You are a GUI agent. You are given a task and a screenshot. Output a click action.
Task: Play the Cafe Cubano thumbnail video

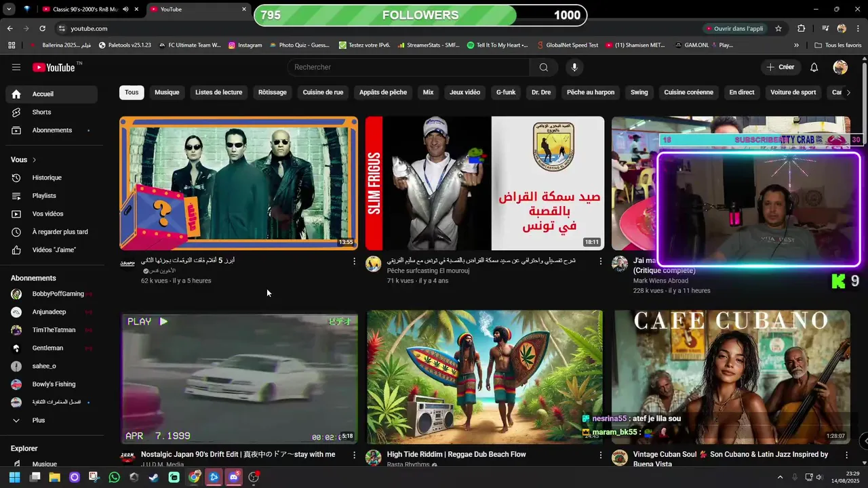tap(731, 377)
